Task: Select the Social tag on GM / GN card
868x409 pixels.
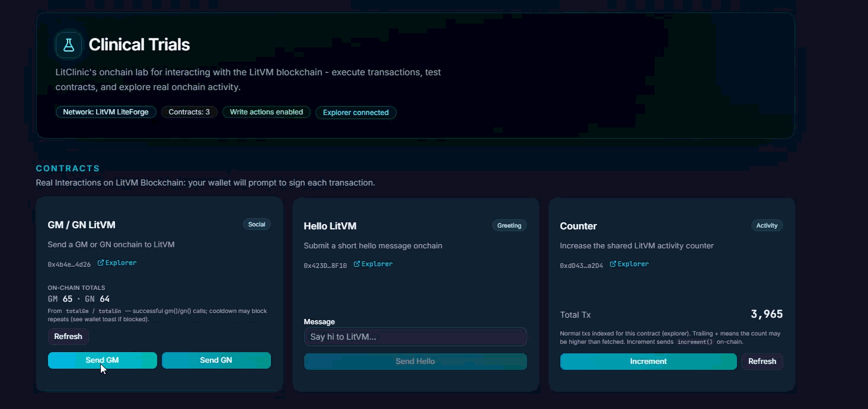Action: 257,224
